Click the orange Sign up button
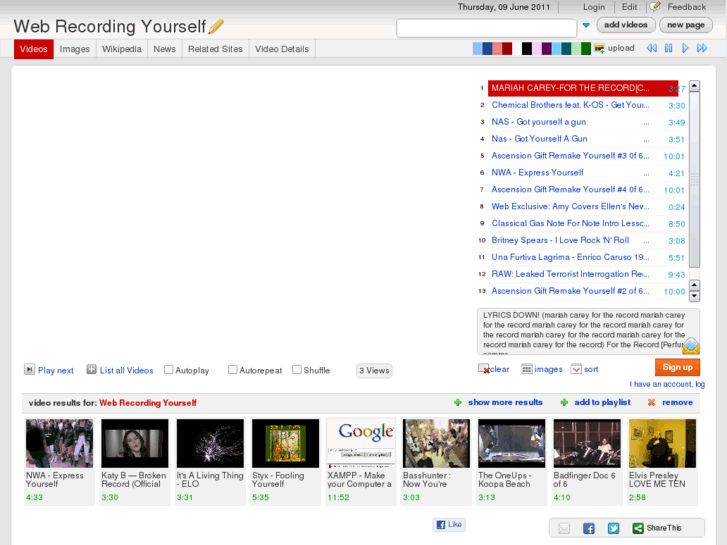This screenshot has width=727, height=545. (677, 367)
